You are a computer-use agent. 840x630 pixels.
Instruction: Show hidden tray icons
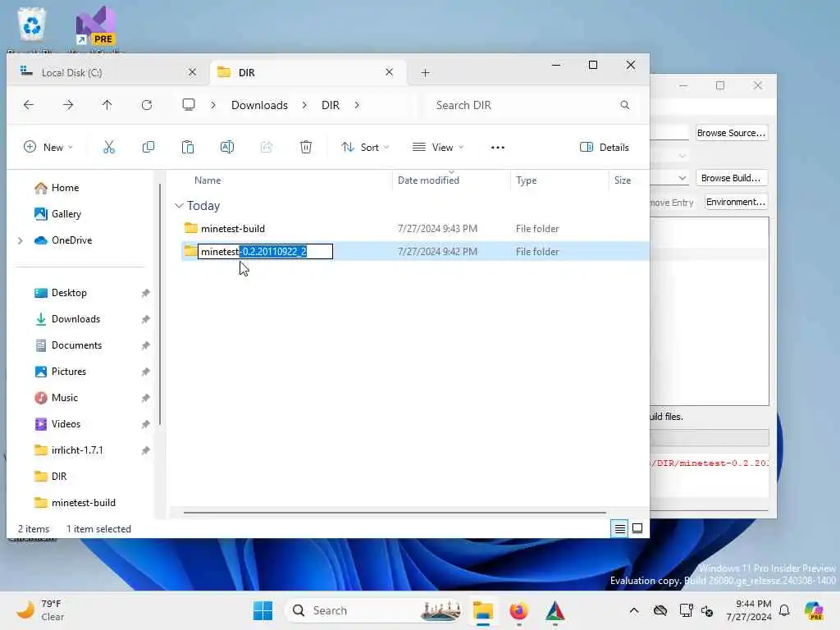(x=634, y=610)
